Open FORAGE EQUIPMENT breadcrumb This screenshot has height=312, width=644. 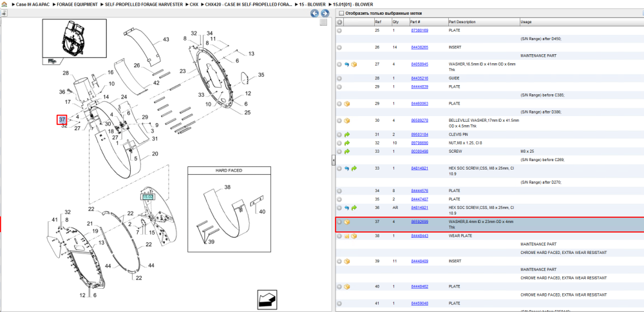[x=77, y=5]
